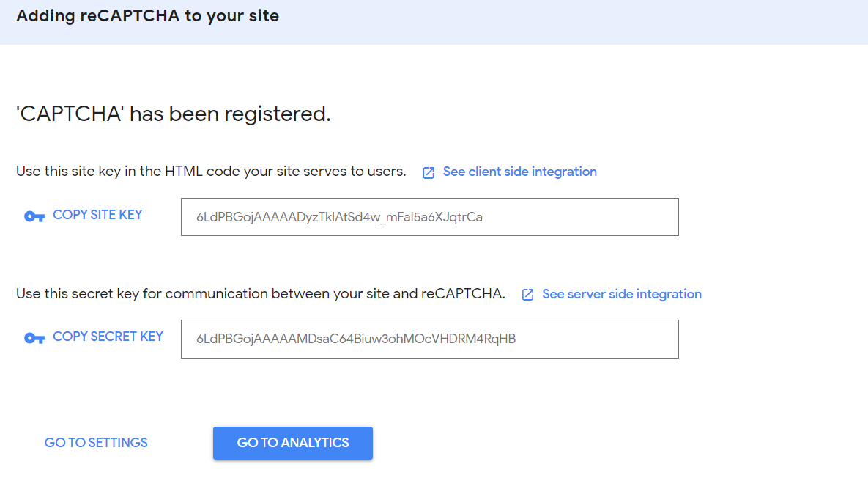Click the GO TO ANALYTICS button
The height and width of the screenshot is (500, 868).
[292, 443]
